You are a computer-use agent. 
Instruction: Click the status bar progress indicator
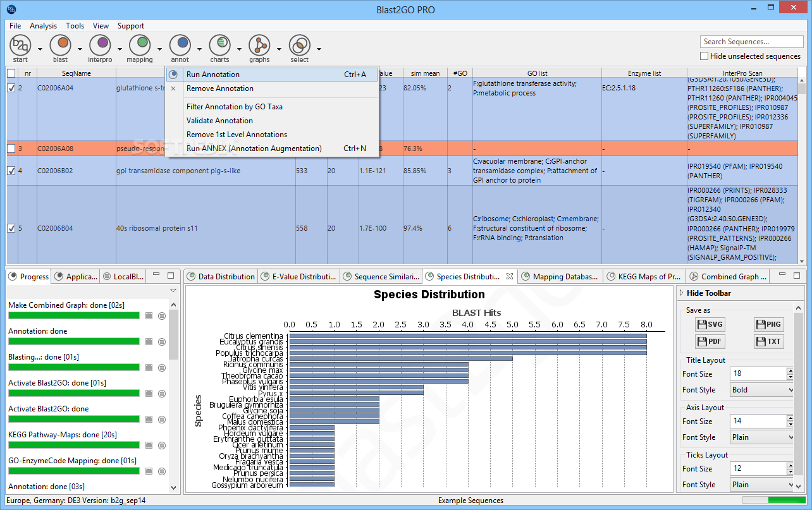tap(774, 501)
